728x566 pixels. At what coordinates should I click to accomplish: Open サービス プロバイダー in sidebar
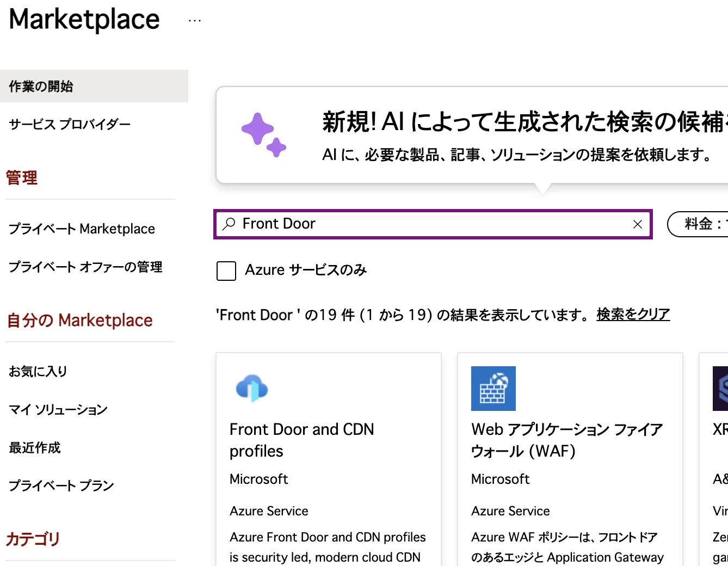point(70,125)
